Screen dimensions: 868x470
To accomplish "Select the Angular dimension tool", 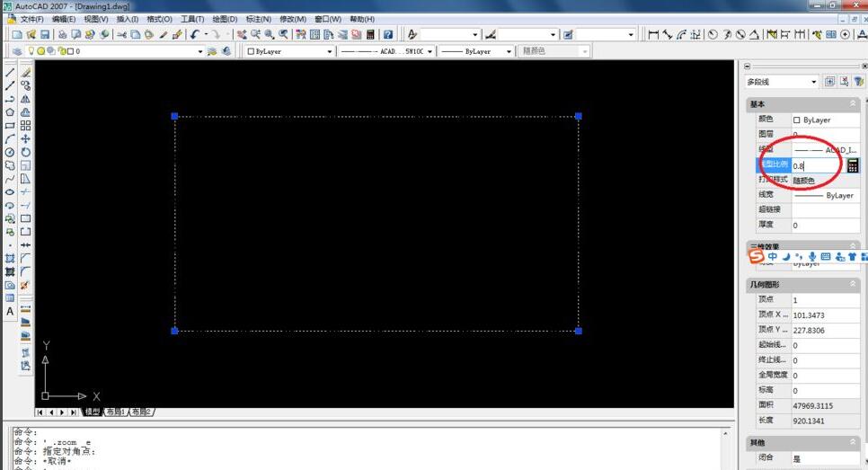I will [754, 34].
